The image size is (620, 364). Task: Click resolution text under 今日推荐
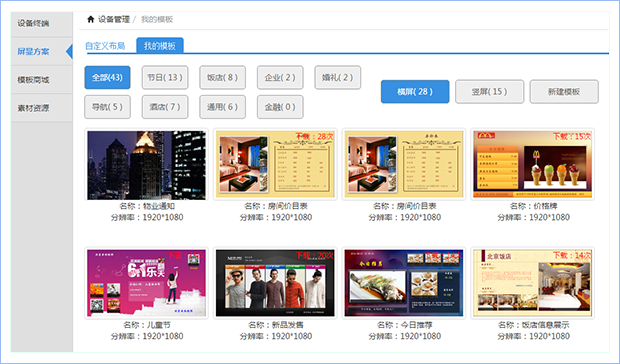(x=405, y=336)
